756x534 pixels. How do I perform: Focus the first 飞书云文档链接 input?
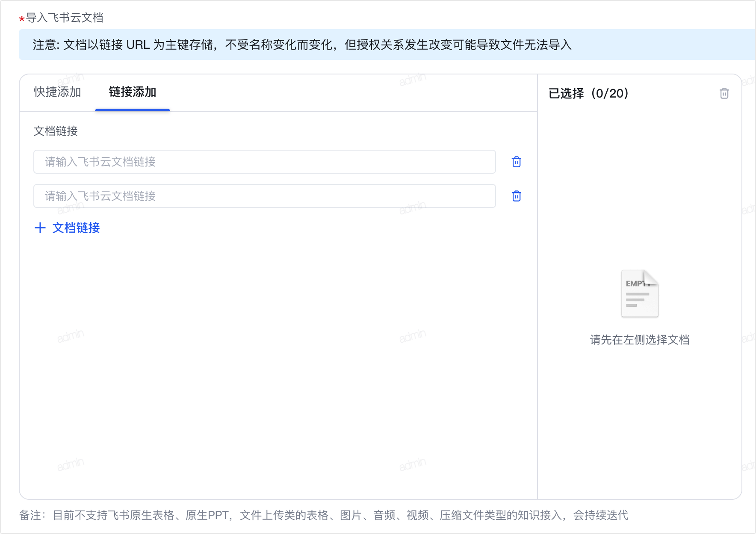(265, 162)
